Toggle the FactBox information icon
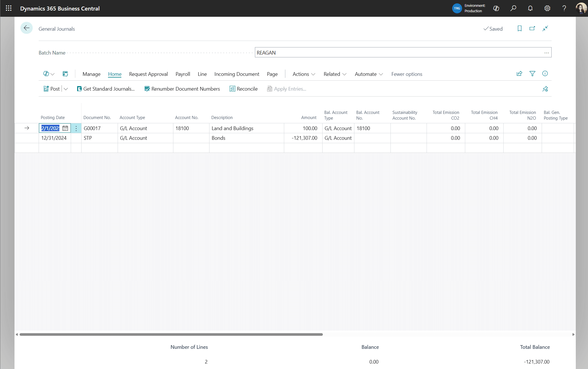The height and width of the screenshot is (369, 588). coord(545,74)
